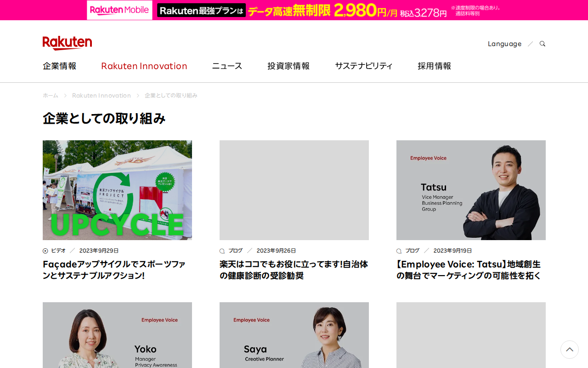Click the Yoko Employee Voice thumbnail

coord(117,335)
